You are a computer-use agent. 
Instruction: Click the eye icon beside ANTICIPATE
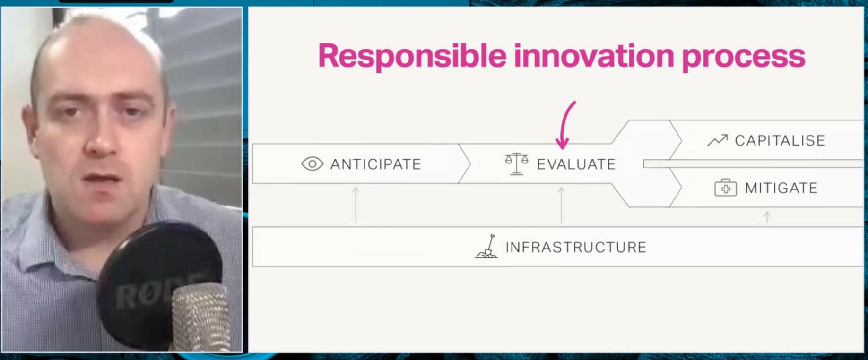pyautogui.click(x=312, y=164)
